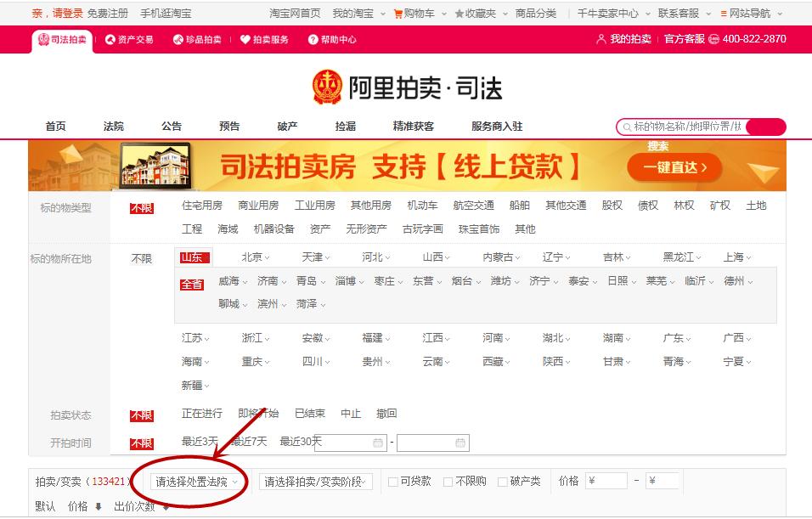Open the calendar icon of the end date field
The image size is (812, 519).
[460, 443]
